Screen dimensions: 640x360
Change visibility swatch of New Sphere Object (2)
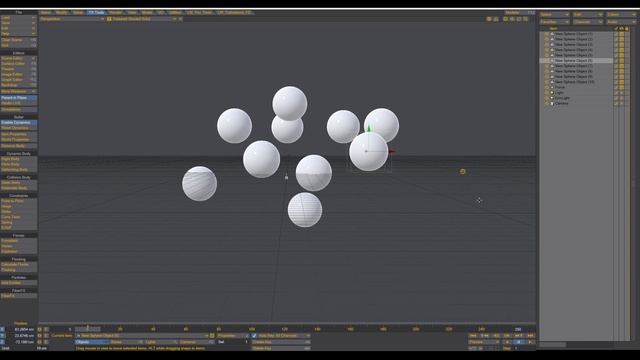click(622, 39)
